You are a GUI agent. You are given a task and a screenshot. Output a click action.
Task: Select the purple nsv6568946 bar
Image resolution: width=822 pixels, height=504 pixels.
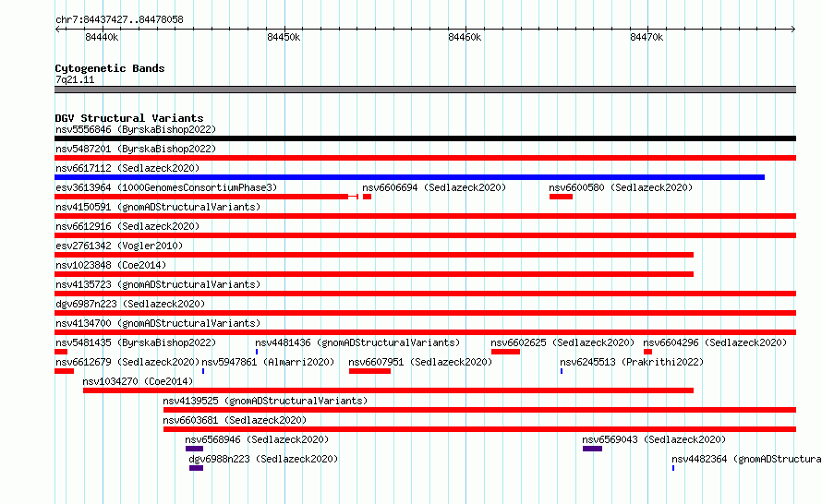point(194,449)
